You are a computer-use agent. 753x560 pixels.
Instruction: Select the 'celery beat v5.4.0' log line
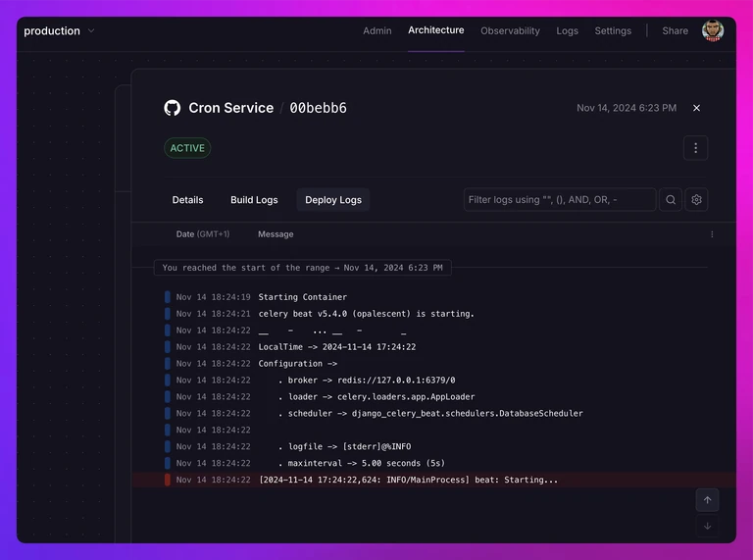(434, 314)
